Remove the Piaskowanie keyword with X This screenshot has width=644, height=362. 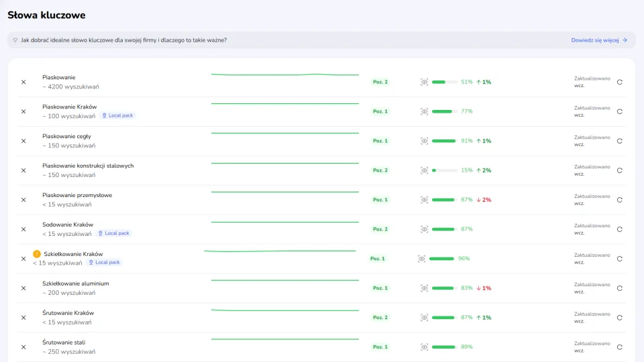[x=23, y=82]
